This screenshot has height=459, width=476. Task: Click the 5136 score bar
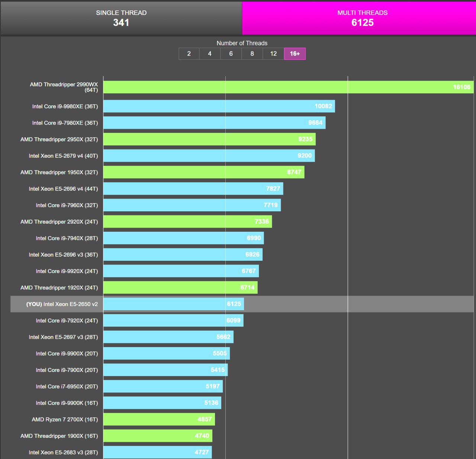163,402
